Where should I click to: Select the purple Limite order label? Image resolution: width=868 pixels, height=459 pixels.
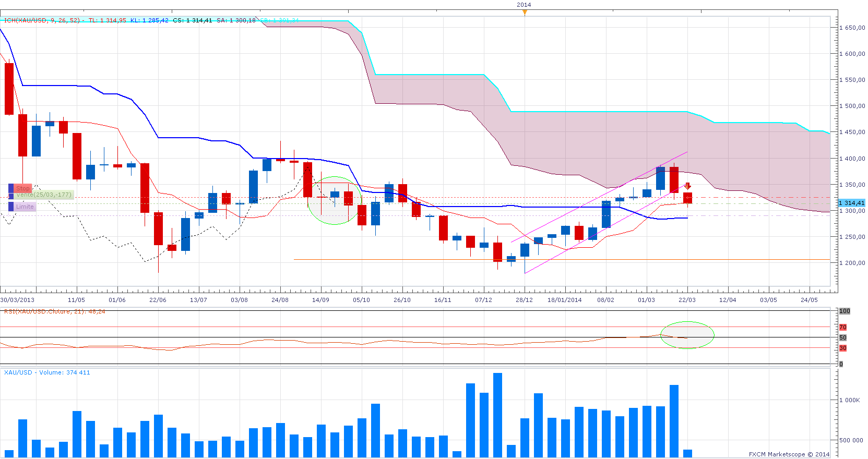pyautogui.click(x=22, y=207)
